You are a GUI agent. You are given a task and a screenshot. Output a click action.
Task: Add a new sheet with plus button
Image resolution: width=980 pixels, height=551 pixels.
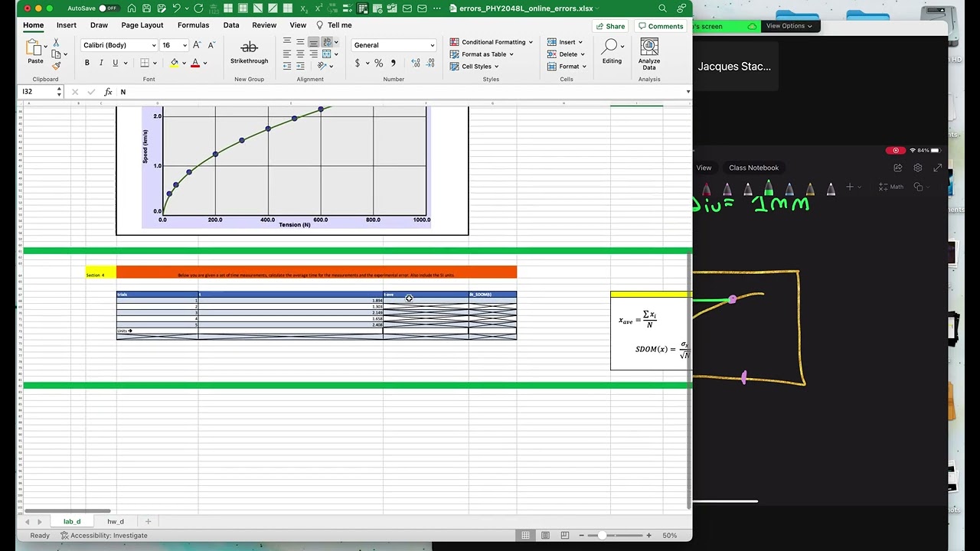click(148, 522)
